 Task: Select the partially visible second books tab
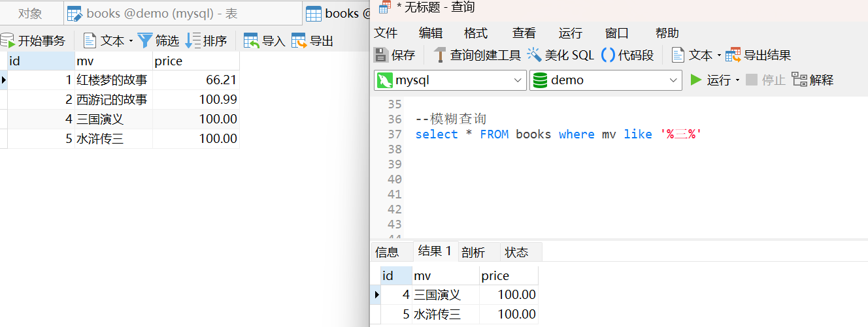coord(337,13)
